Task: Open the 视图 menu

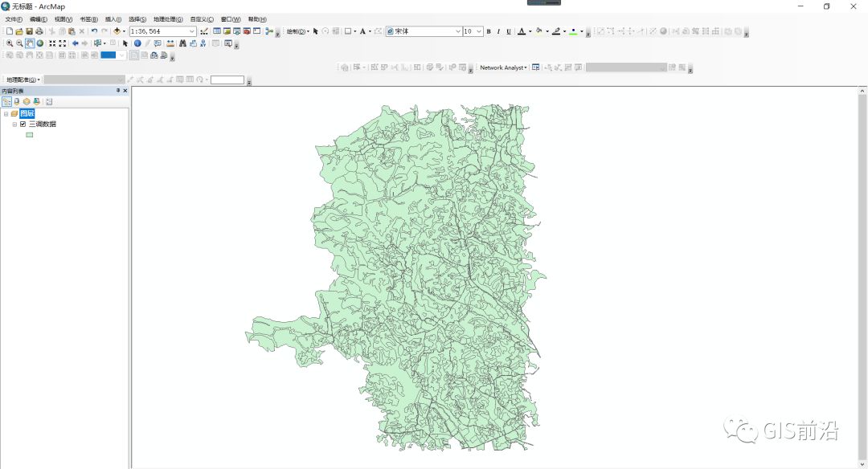Action: (63, 19)
